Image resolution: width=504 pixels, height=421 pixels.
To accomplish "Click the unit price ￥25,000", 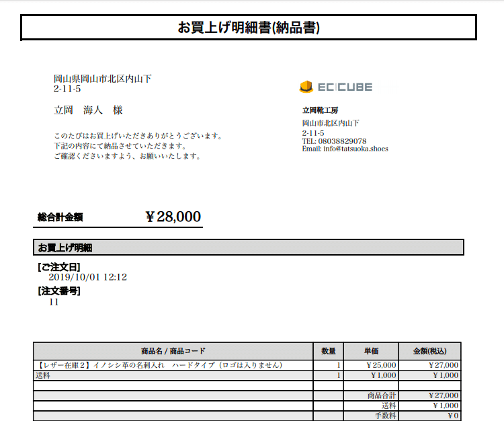I will (381, 365).
